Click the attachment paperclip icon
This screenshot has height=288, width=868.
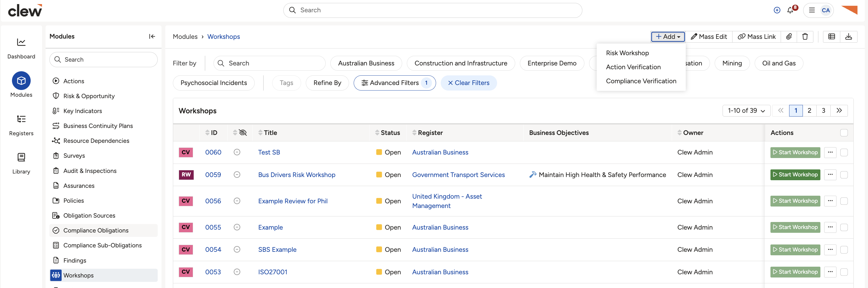(x=789, y=37)
